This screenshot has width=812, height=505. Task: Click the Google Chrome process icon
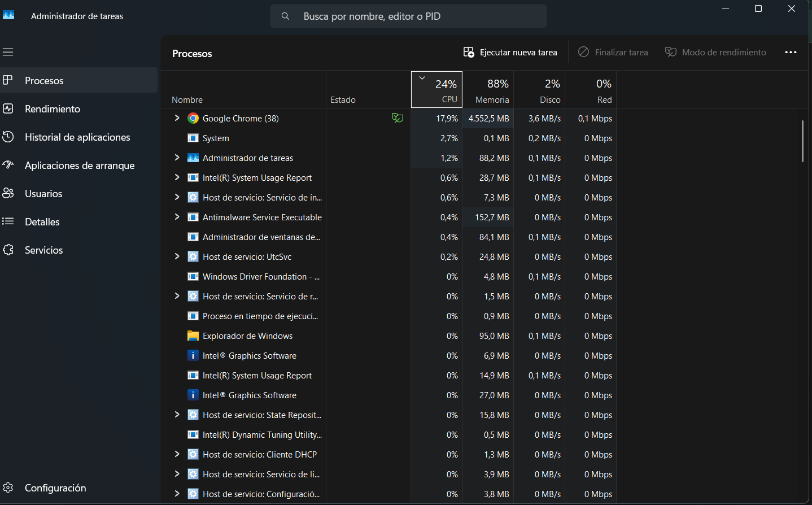pyautogui.click(x=193, y=118)
